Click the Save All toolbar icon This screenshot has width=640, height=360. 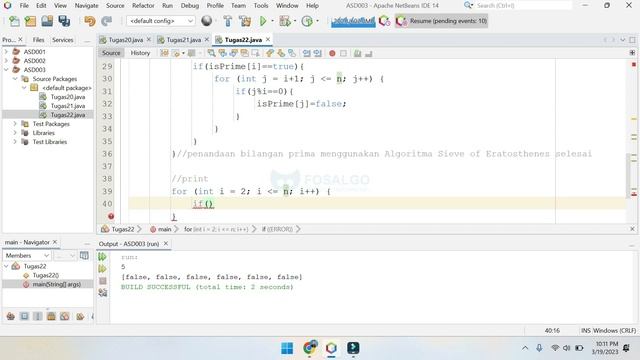(64, 21)
